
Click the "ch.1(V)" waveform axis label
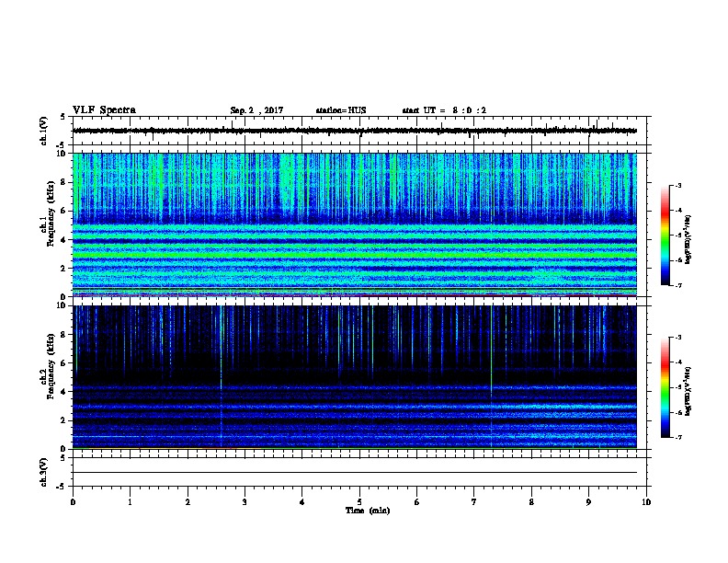pyautogui.click(x=44, y=131)
